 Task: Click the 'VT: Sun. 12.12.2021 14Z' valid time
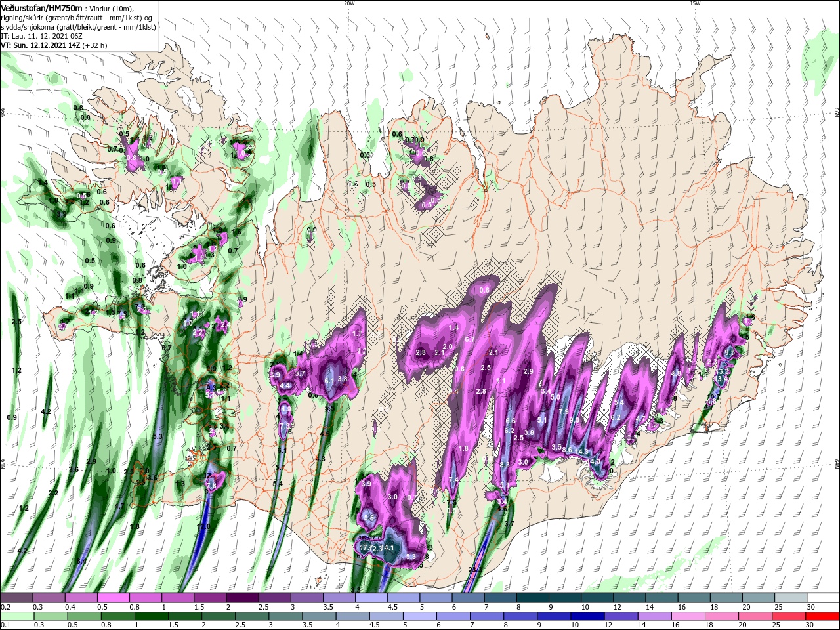point(39,45)
